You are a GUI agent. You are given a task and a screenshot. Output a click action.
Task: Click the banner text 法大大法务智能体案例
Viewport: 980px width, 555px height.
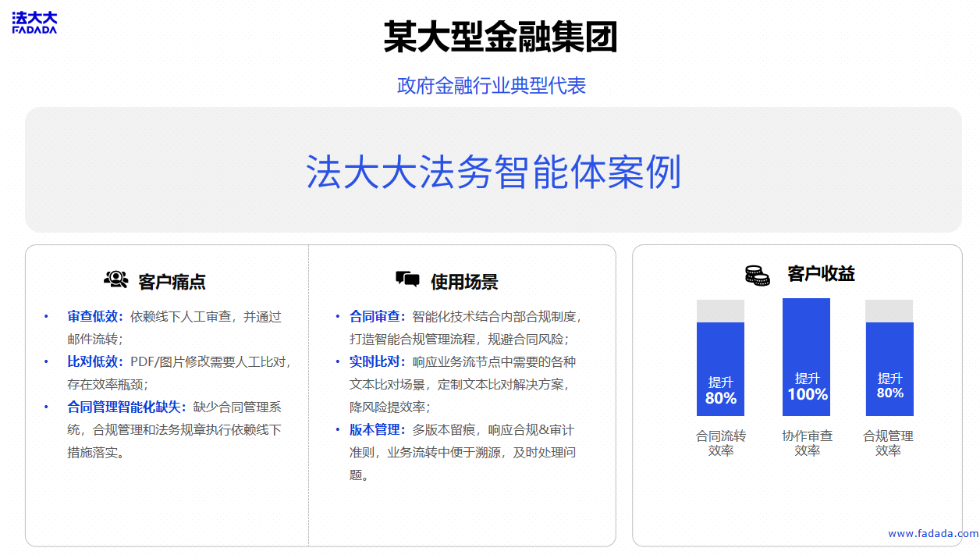click(x=493, y=172)
